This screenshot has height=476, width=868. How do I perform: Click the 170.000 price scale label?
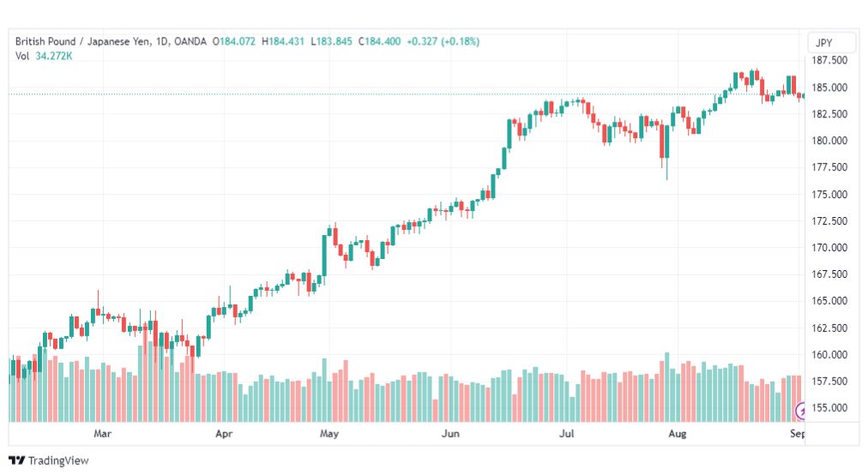pyautogui.click(x=829, y=247)
